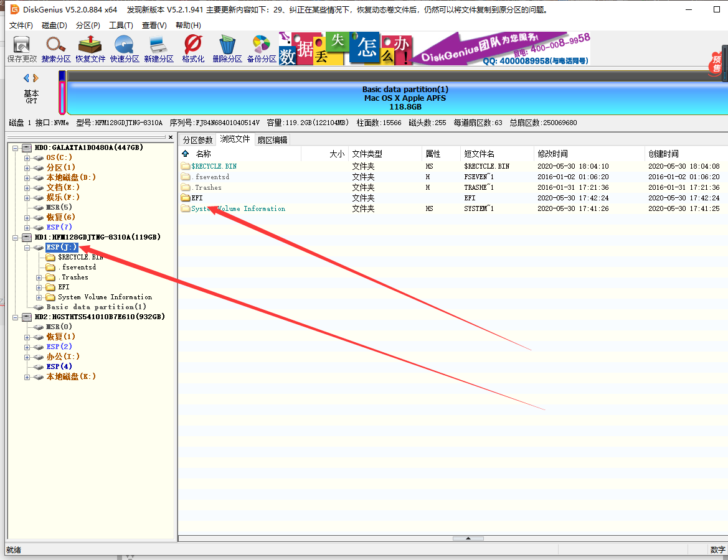
Task: Select Basic data partition(1) in the tree
Action: 96,307
